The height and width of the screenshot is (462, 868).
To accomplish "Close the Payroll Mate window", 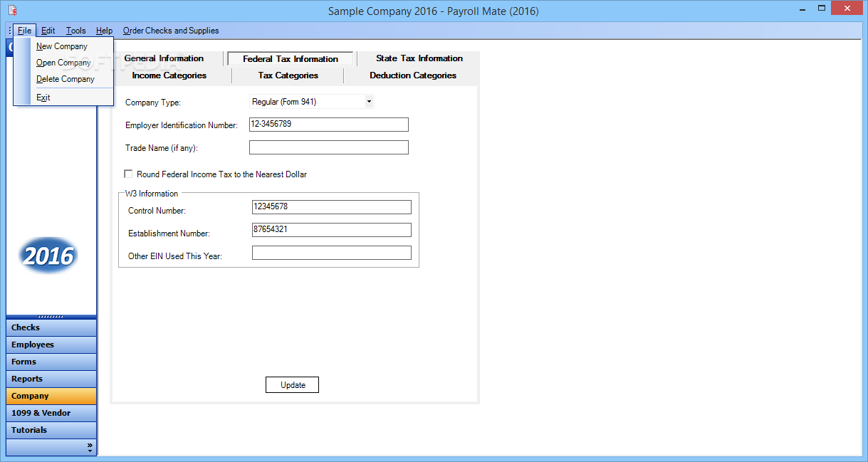I will tap(847, 8).
